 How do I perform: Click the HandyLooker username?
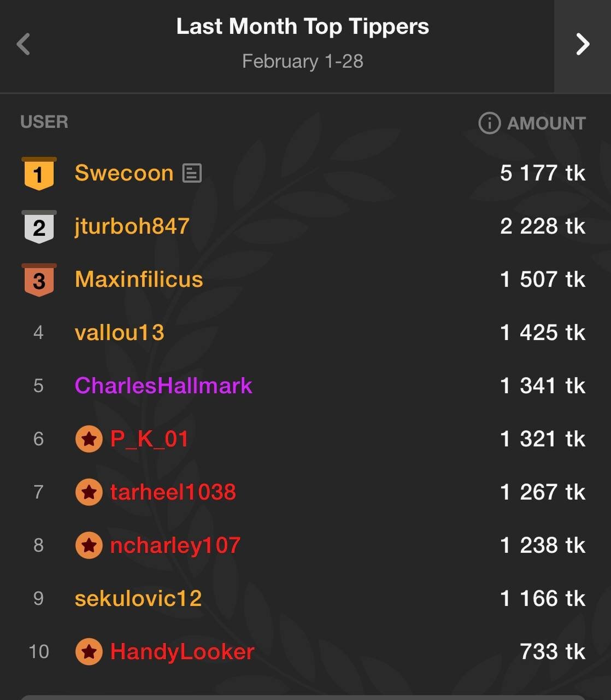coord(183,651)
